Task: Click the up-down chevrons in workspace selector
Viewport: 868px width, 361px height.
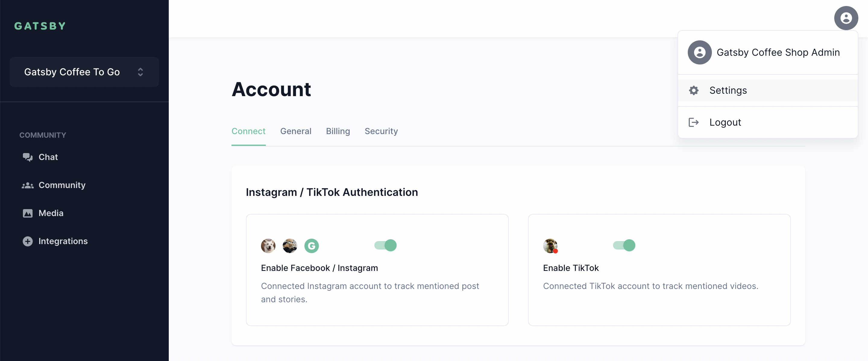Action: click(140, 72)
